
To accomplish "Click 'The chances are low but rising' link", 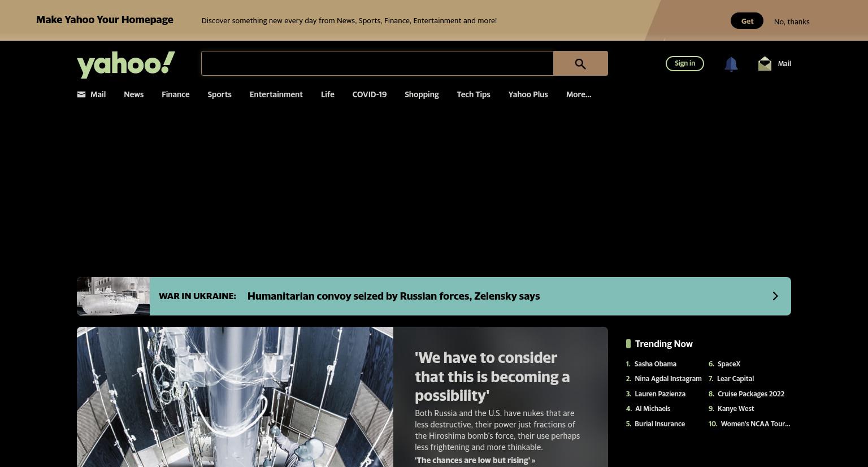I will pos(475,460).
